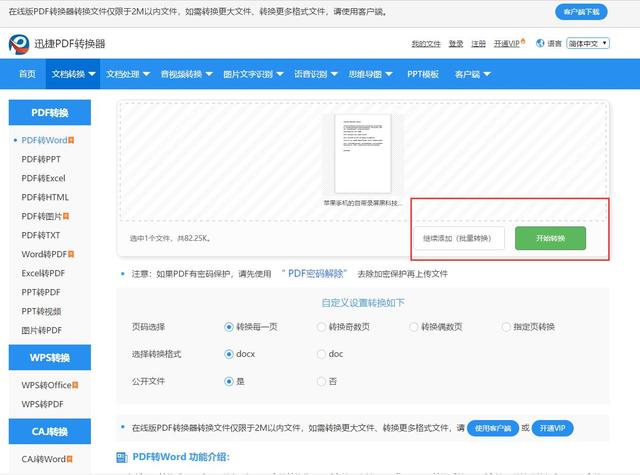640x475 pixels.
Task: Select Excel转PDF in sidebar
Action: (43, 273)
